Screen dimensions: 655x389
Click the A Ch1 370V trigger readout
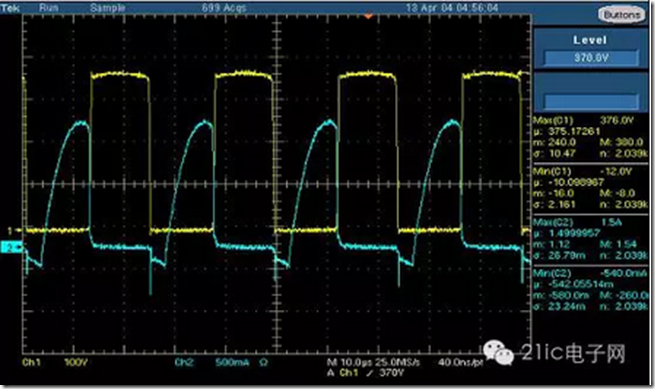point(365,372)
